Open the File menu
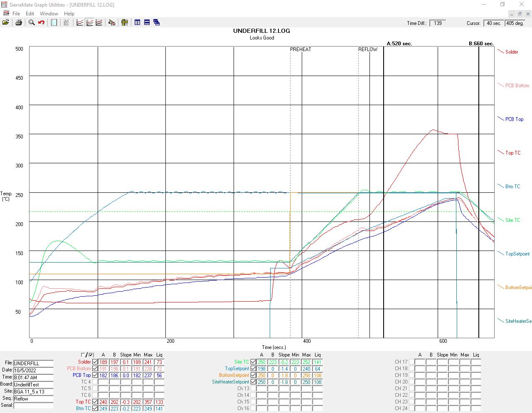 pyautogui.click(x=16, y=13)
